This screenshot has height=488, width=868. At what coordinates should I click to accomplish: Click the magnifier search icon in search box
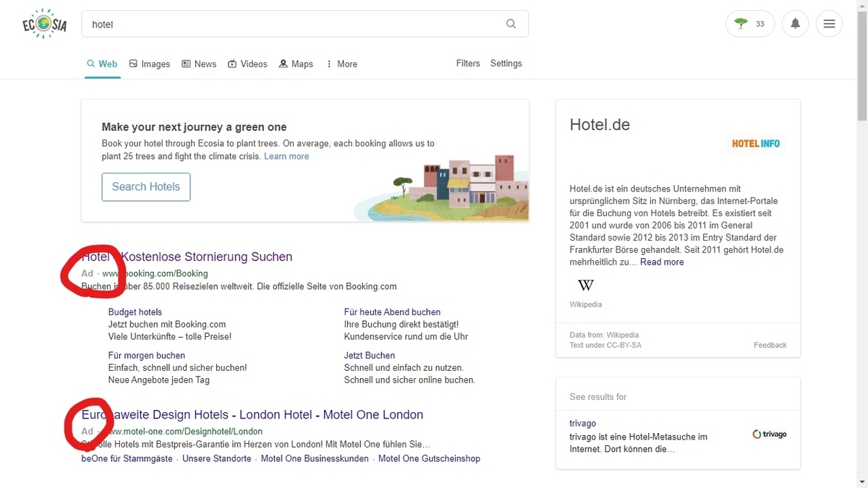[511, 24]
